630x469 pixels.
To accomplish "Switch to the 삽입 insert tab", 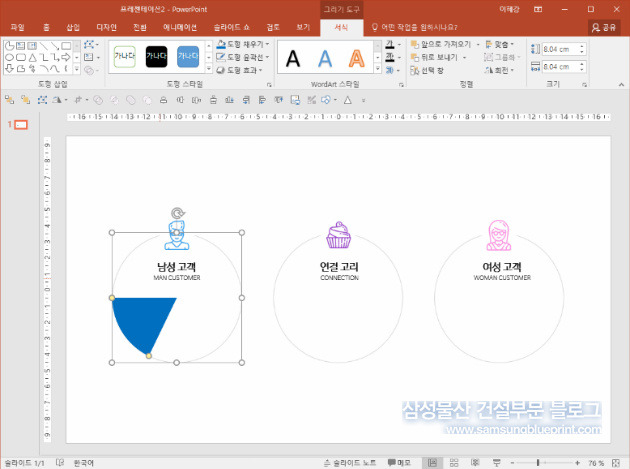I will pyautogui.click(x=73, y=27).
